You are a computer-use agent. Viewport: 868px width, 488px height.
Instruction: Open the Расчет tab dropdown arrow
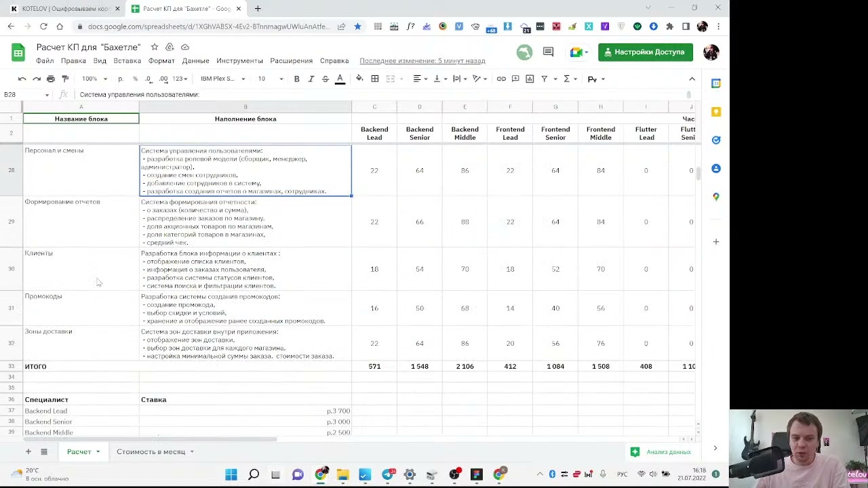[x=98, y=451]
